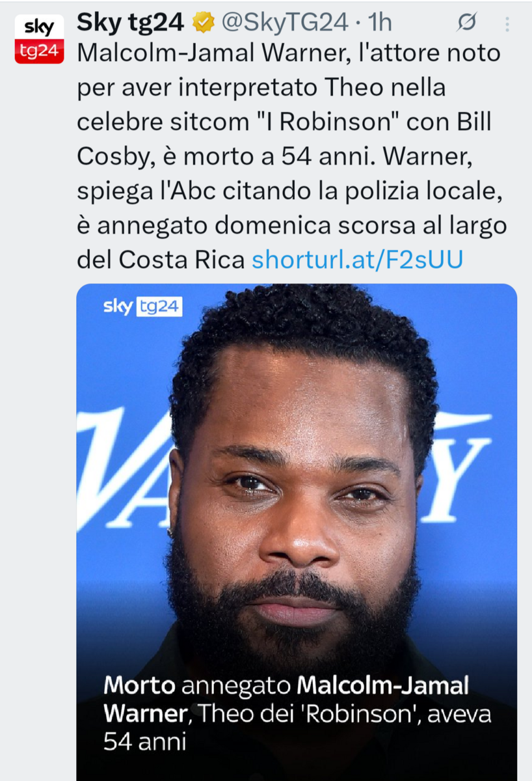Follow the shorturl.at/F2sUU link
Screen dimensions: 532x781
[x=357, y=260]
